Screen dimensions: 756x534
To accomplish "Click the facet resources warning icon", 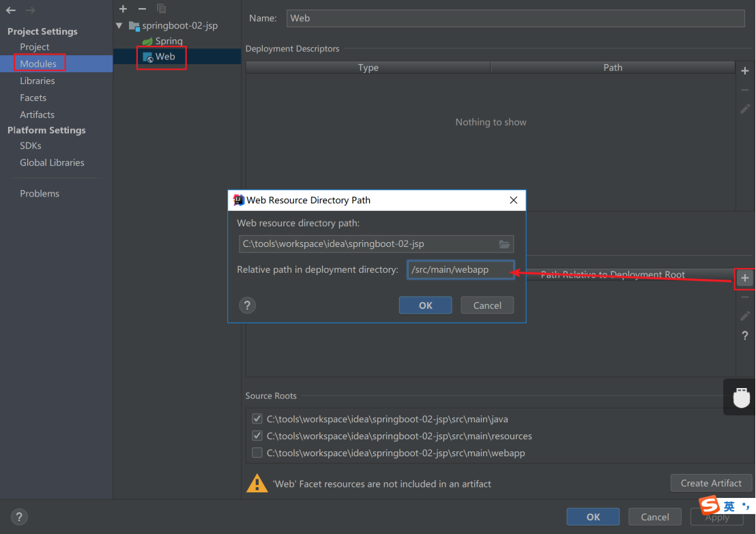I will click(x=257, y=484).
